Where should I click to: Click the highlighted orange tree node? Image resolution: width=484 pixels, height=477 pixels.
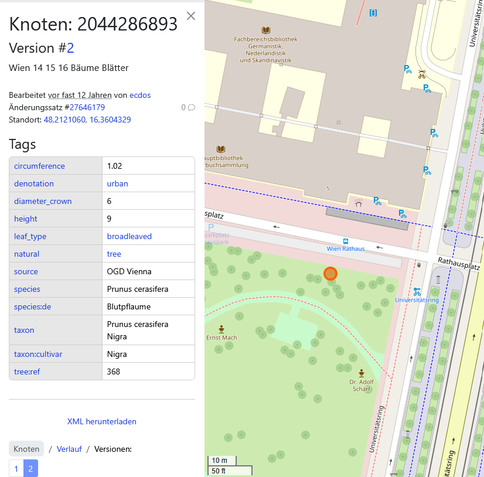click(330, 274)
